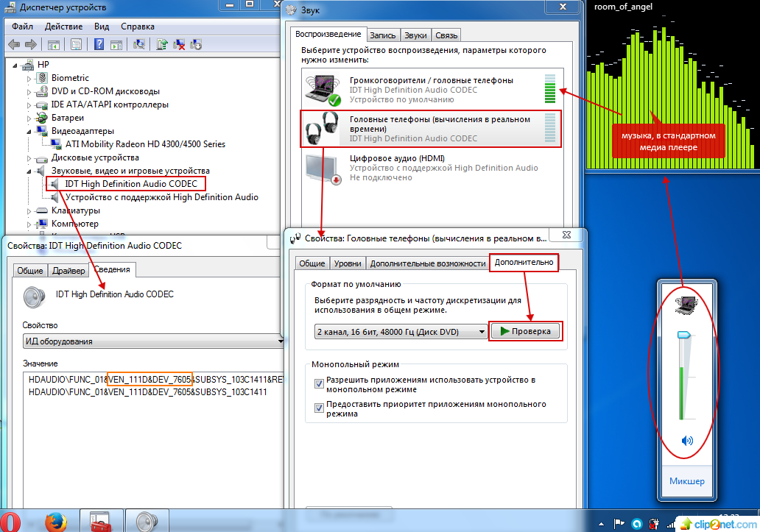Expand the Компьютер category
The width and height of the screenshot is (760, 532).
click(x=29, y=224)
